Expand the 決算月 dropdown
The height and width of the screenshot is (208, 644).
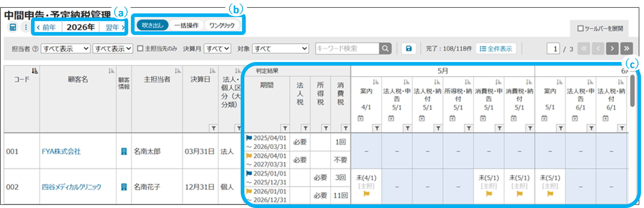tap(217, 48)
